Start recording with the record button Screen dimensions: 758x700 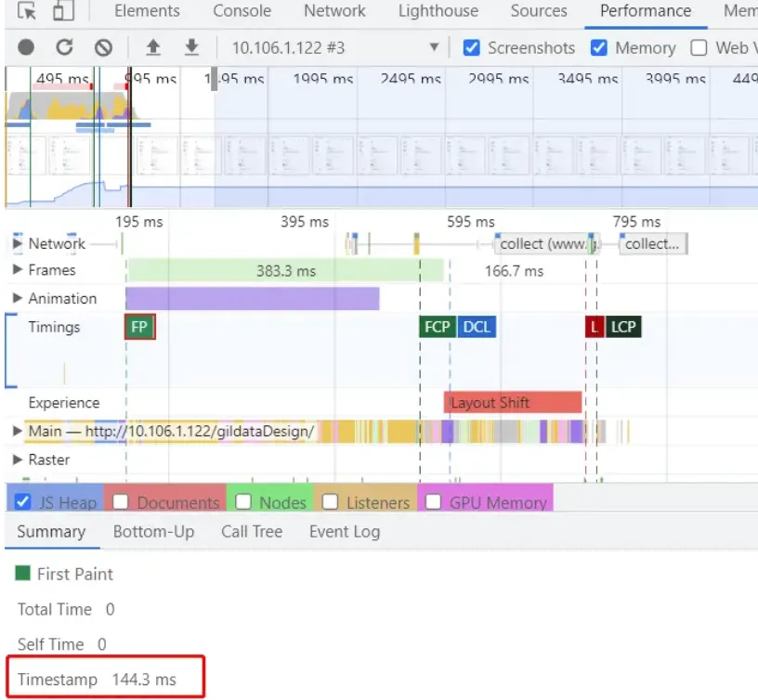pyautogui.click(x=26, y=47)
